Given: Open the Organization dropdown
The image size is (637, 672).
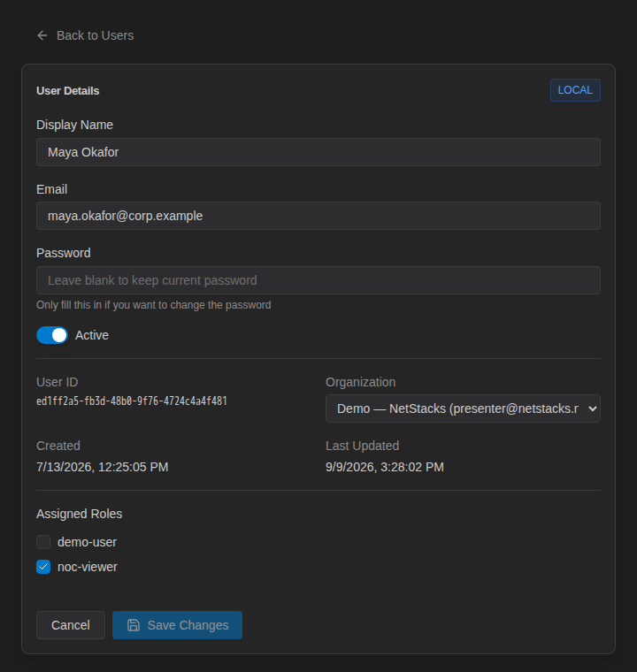Looking at the screenshot, I should 463,409.
